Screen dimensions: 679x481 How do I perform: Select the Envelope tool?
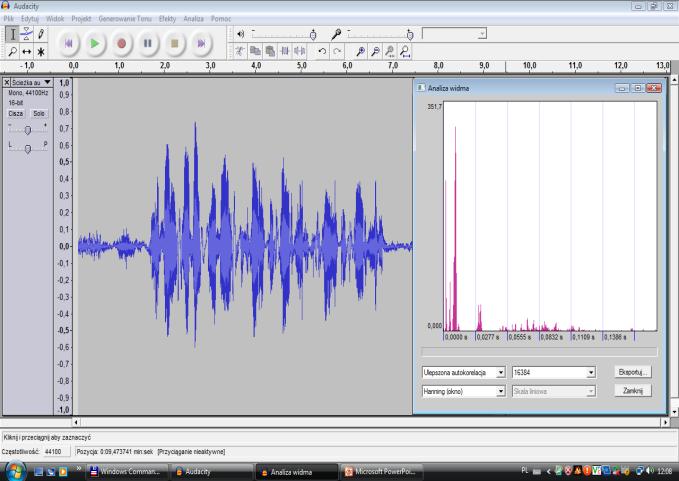pyautogui.click(x=26, y=34)
